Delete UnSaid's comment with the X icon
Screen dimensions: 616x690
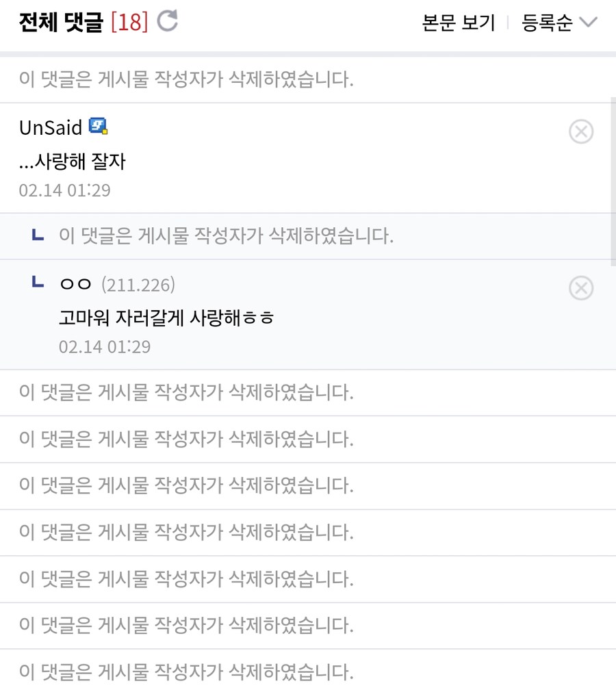click(581, 131)
